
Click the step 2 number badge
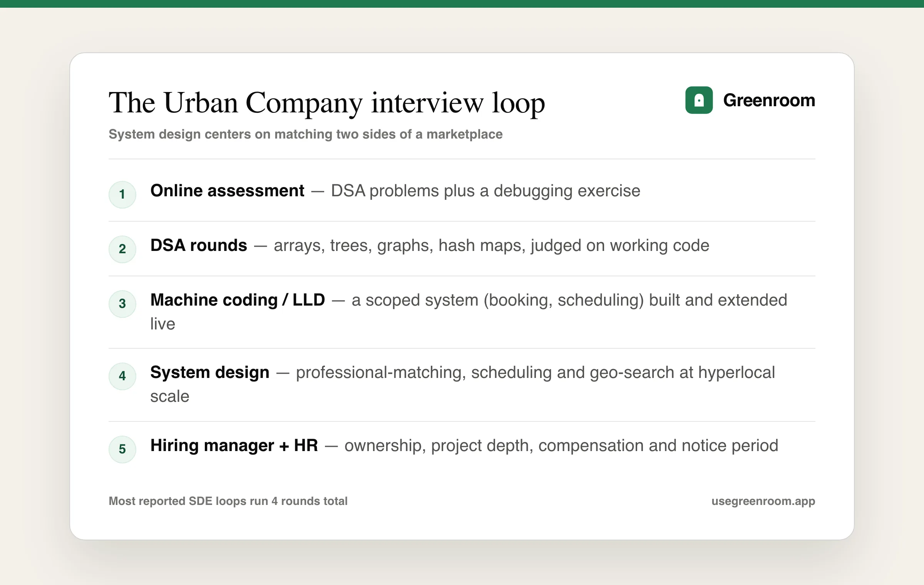pos(122,249)
